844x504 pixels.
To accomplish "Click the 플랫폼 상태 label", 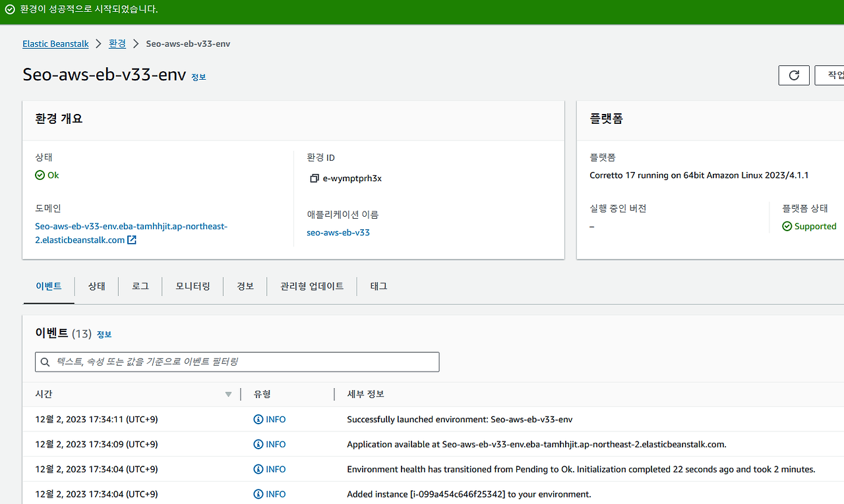I will tap(804, 209).
